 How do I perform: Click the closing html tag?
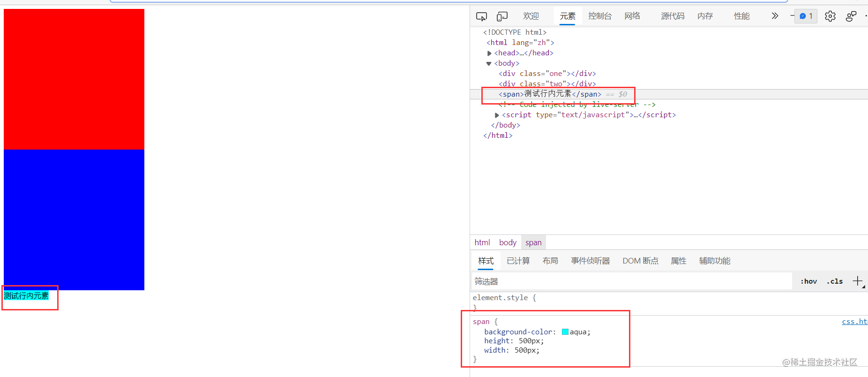point(498,136)
